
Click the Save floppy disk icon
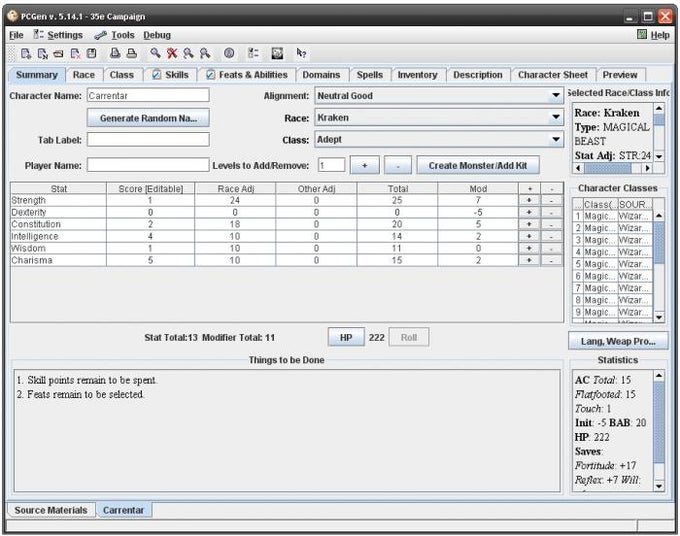pos(92,54)
